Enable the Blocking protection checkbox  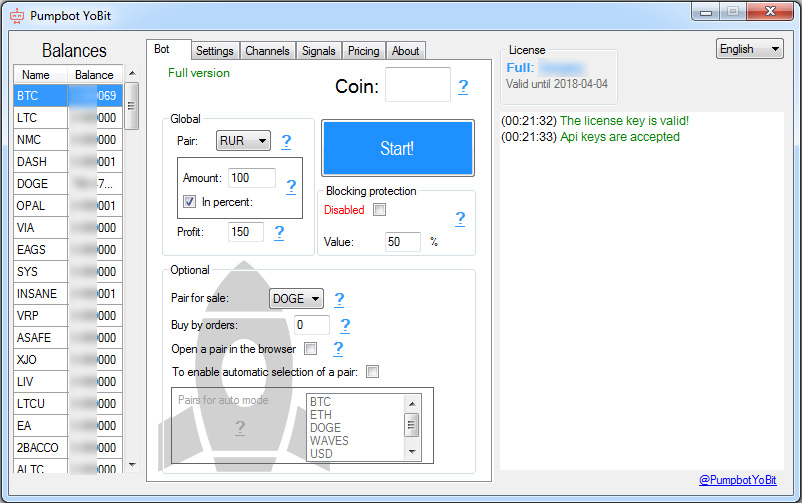click(380, 209)
